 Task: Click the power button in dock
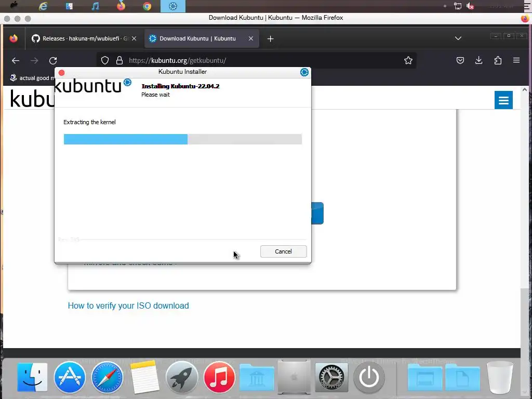(369, 377)
